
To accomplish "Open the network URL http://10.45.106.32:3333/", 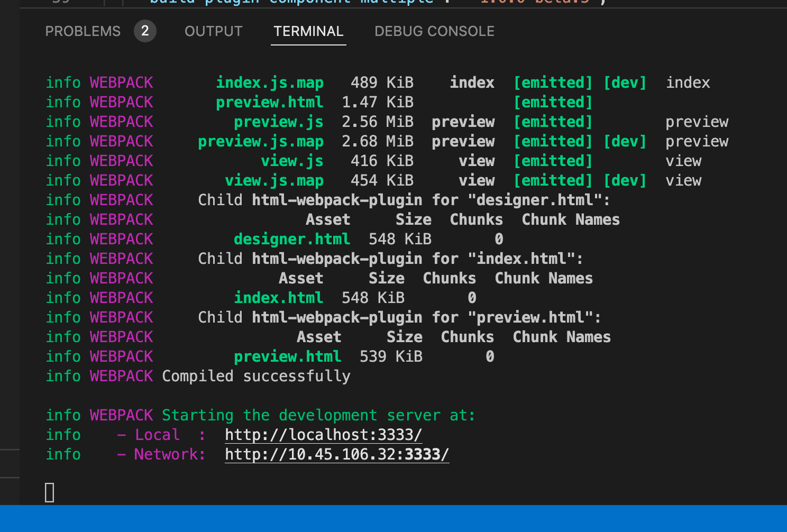I will (x=337, y=454).
